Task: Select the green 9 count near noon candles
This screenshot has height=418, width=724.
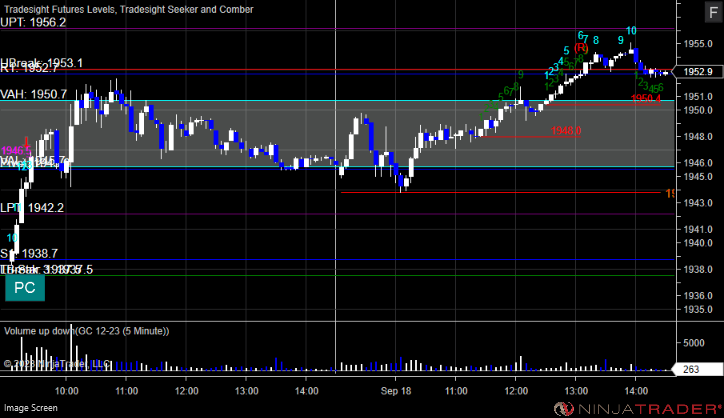Action: [521, 74]
